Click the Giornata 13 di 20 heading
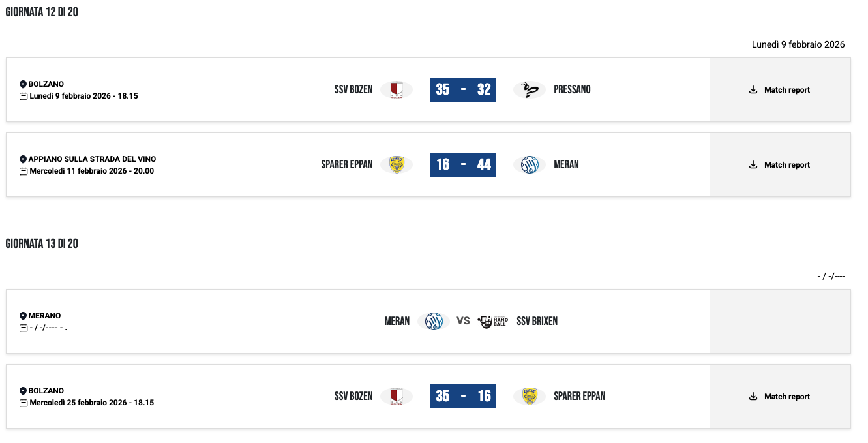This screenshot has height=443, width=868. 42,244
